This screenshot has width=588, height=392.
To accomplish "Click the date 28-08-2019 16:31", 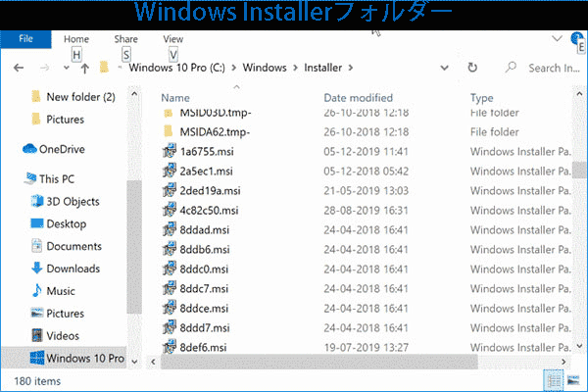I will [366, 211].
